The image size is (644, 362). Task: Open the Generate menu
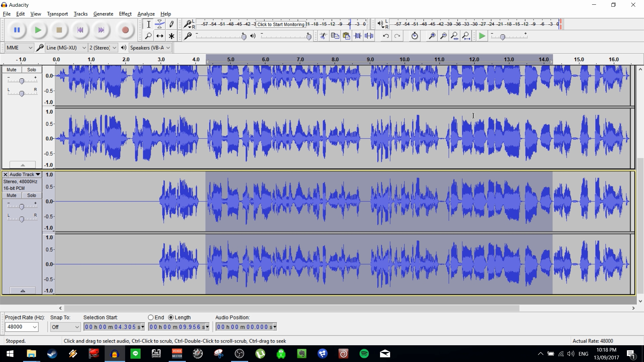point(103,14)
